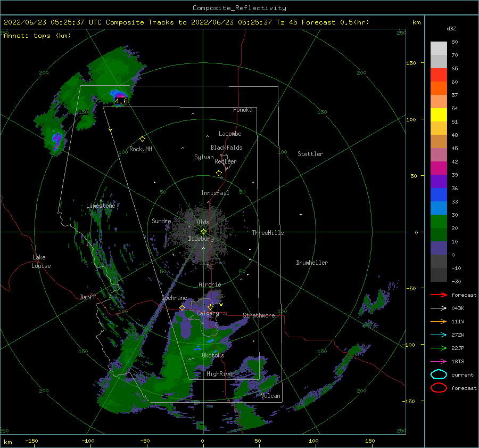Click the Limestone label
The height and width of the screenshot is (448, 479).
tap(101, 206)
